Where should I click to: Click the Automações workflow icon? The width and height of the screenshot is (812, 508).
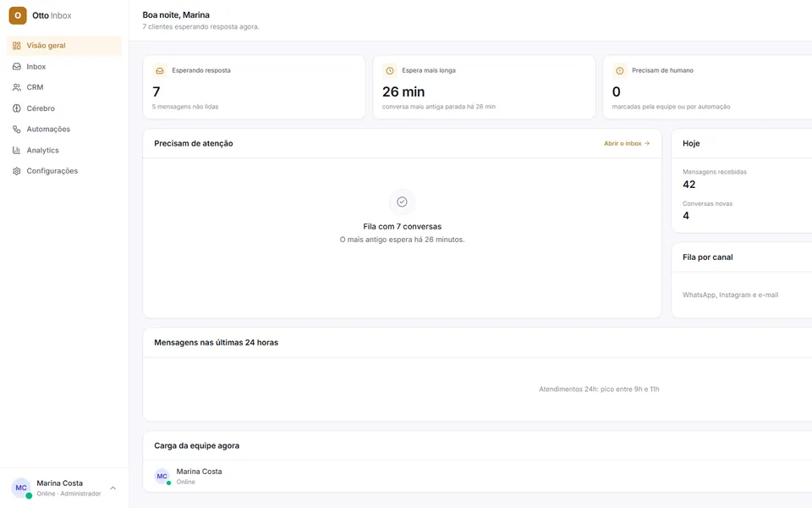click(17, 129)
